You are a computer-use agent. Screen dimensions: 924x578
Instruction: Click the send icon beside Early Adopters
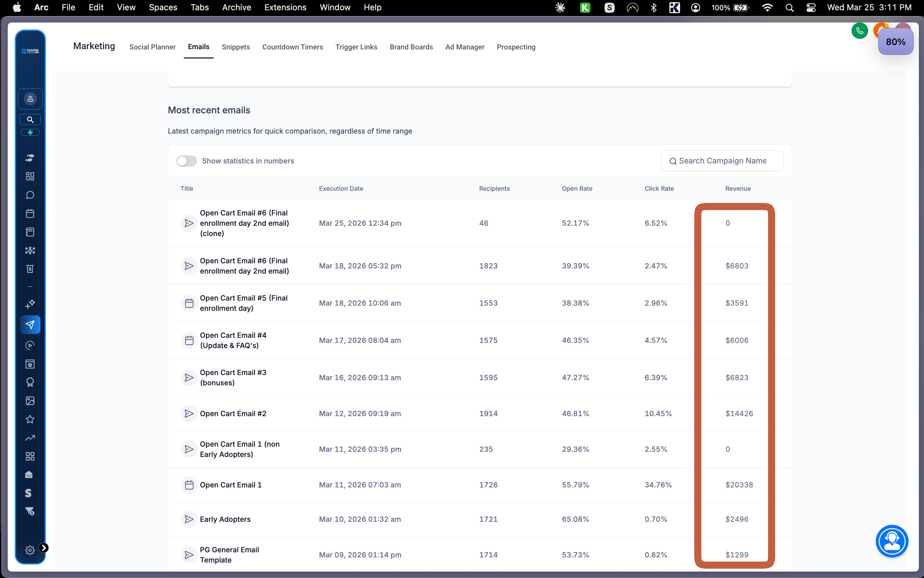[189, 519]
